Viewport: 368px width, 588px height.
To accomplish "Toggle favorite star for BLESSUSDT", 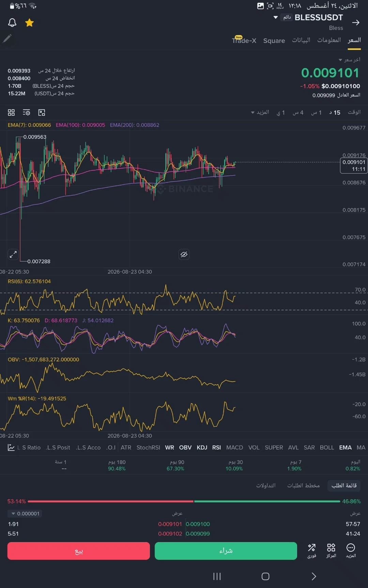I will click(x=30, y=23).
